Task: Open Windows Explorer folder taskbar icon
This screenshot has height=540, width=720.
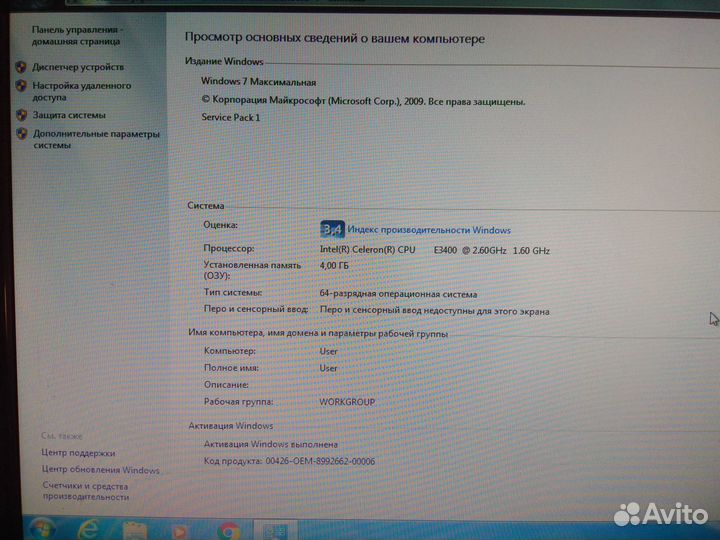Action: click(x=135, y=531)
